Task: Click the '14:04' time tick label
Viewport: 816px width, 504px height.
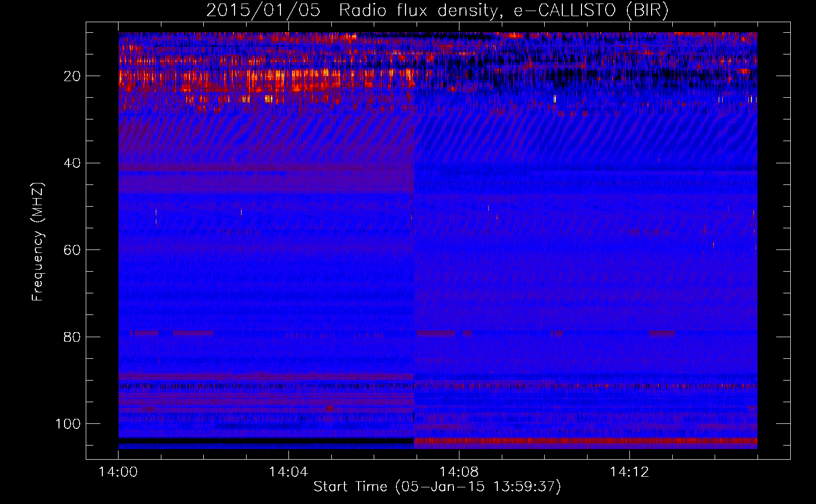Action: pos(288,472)
